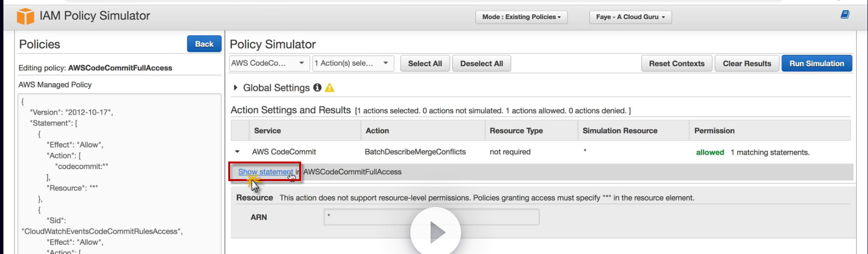Click Deselect All button
The height and width of the screenshot is (254, 868).
coord(481,64)
